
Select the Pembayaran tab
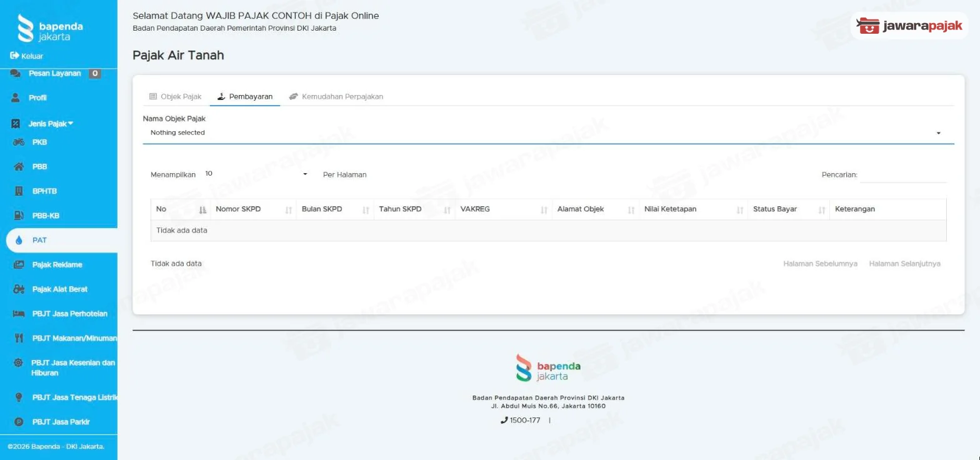(x=245, y=97)
